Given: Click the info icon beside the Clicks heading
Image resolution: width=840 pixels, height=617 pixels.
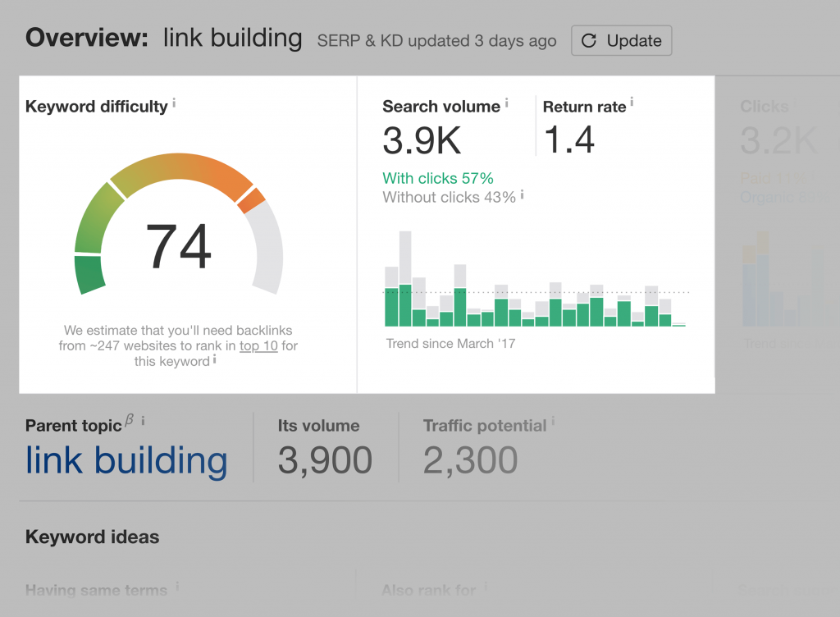Looking at the screenshot, I should pos(795,103).
